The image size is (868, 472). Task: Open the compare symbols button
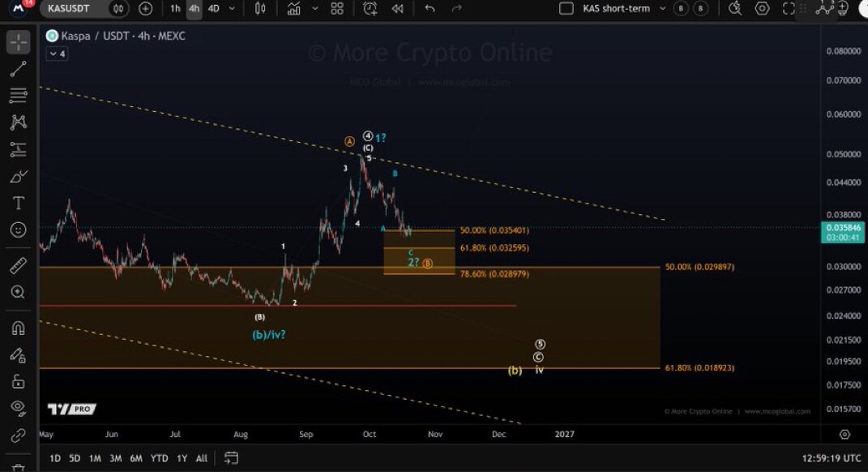click(x=118, y=8)
